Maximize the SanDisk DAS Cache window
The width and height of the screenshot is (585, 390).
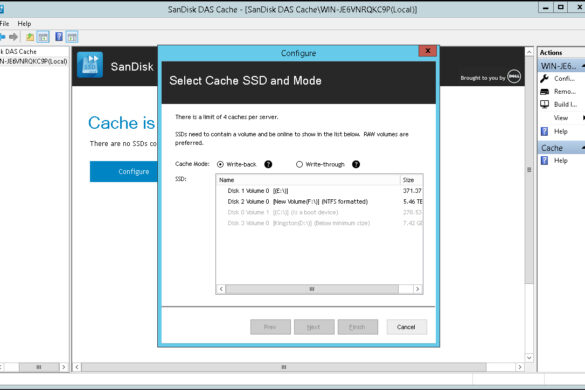tap(560, 7)
